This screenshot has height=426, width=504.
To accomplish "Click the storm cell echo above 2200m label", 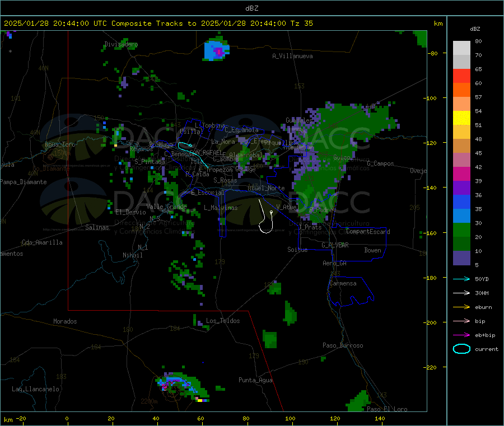I will click(182, 387).
